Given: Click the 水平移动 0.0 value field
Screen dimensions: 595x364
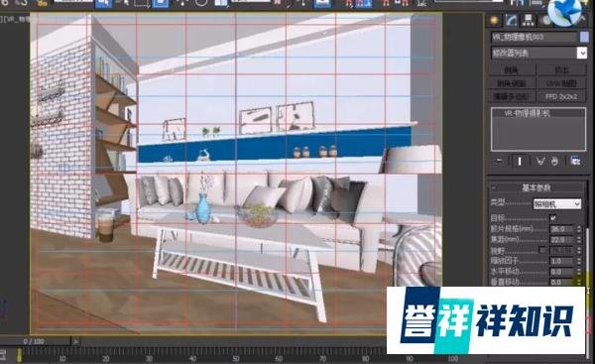Looking at the screenshot, I should click(562, 272).
